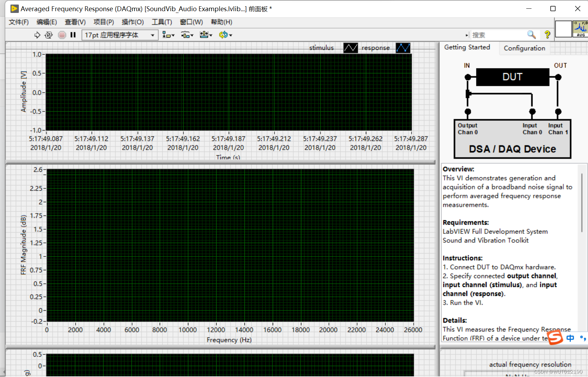Toggle the Chinese input mode 中 indicator
Screen dimensions: 588x377
coord(570,338)
